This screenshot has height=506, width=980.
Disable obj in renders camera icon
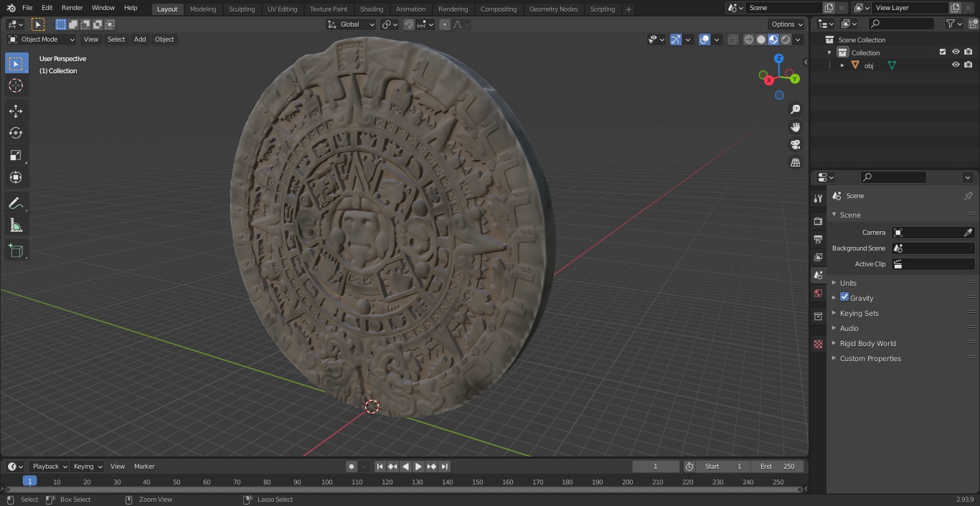tap(968, 65)
